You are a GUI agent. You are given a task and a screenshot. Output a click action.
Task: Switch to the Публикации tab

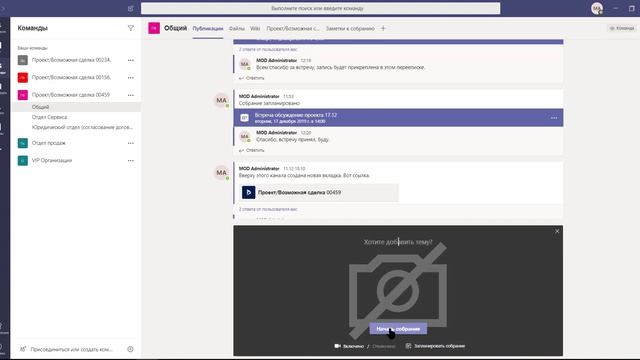coord(208,29)
